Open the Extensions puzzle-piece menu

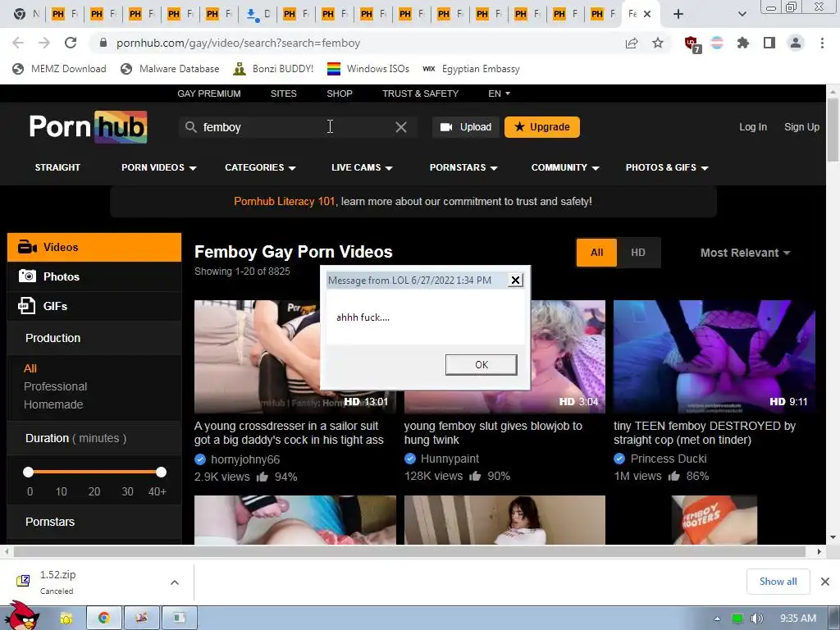[x=743, y=43]
